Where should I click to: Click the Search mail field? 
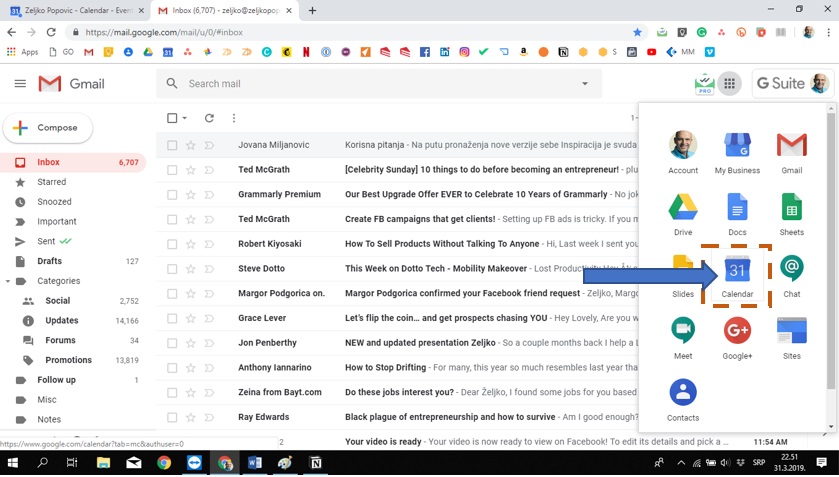point(379,84)
